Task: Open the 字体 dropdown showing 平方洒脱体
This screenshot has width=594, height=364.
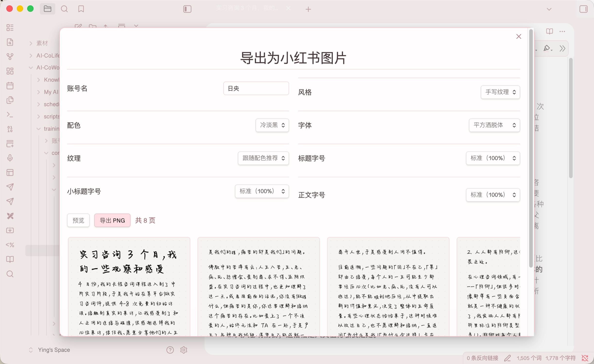Action: pos(494,125)
